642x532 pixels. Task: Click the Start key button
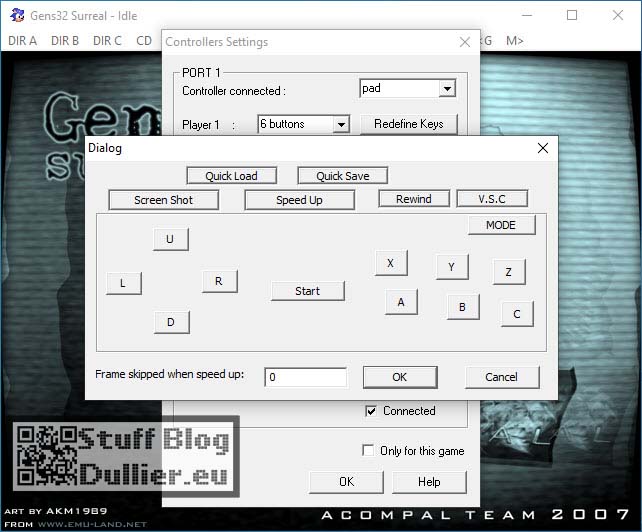[x=307, y=291]
